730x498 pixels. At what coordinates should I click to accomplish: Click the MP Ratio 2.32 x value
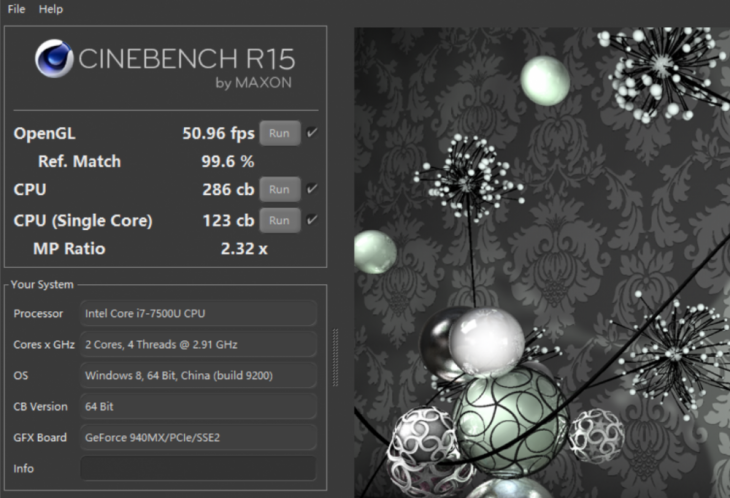[x=244, y=249]
